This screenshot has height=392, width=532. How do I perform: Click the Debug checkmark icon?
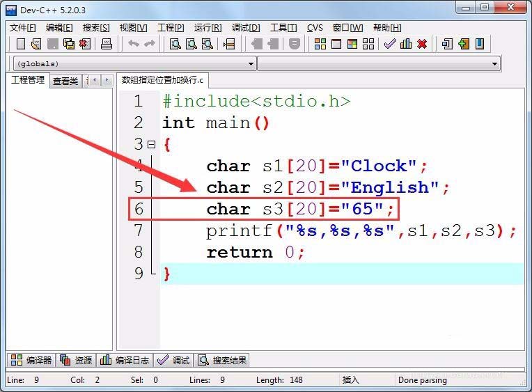[389, 44]
